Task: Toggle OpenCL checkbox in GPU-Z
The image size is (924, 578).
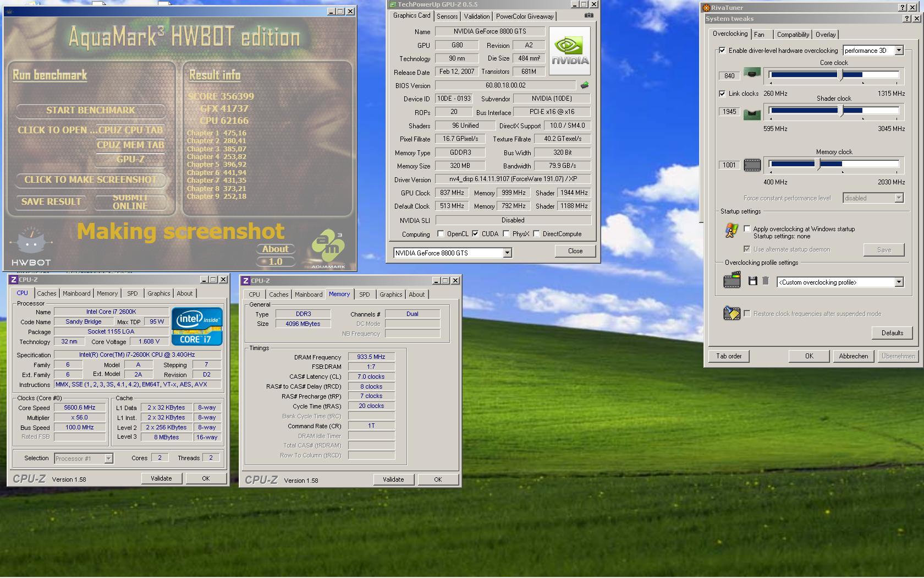Action: click(441, 234)
